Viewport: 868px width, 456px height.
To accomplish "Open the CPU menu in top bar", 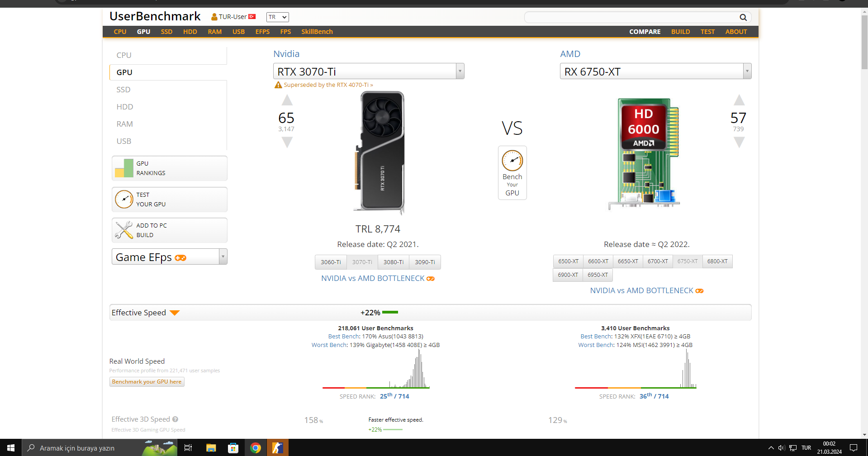I will [120, 32].
